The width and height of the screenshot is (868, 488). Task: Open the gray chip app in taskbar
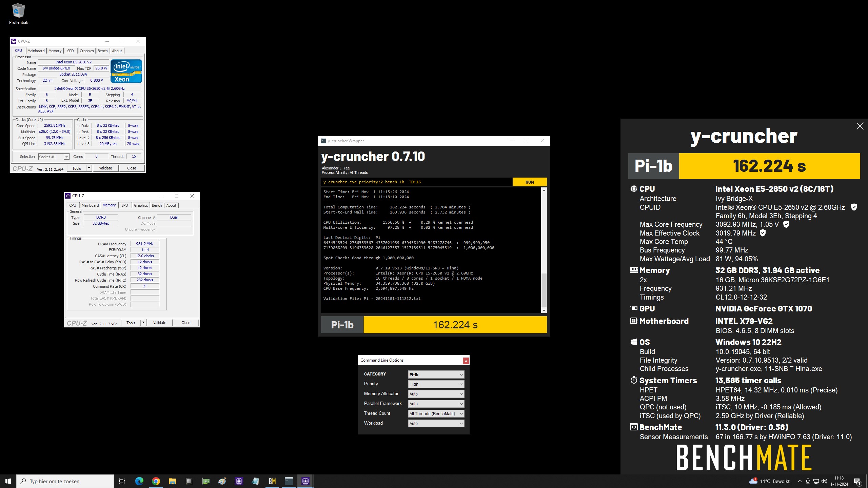[x=189, y=481]
